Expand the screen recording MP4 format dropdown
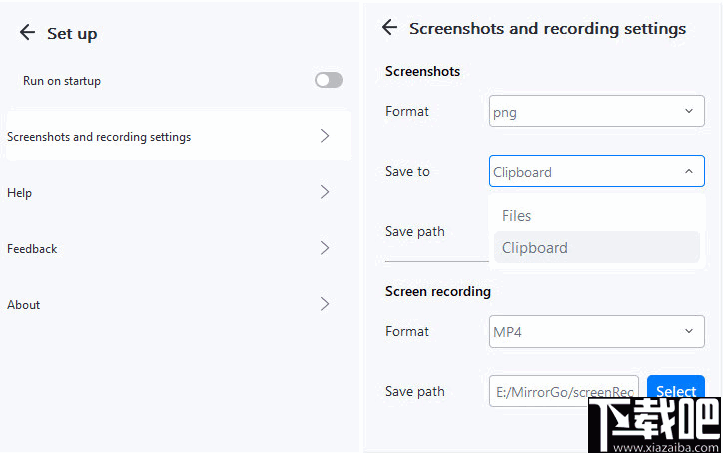This screenshot has width=723, height=453. tap(596, 332)
